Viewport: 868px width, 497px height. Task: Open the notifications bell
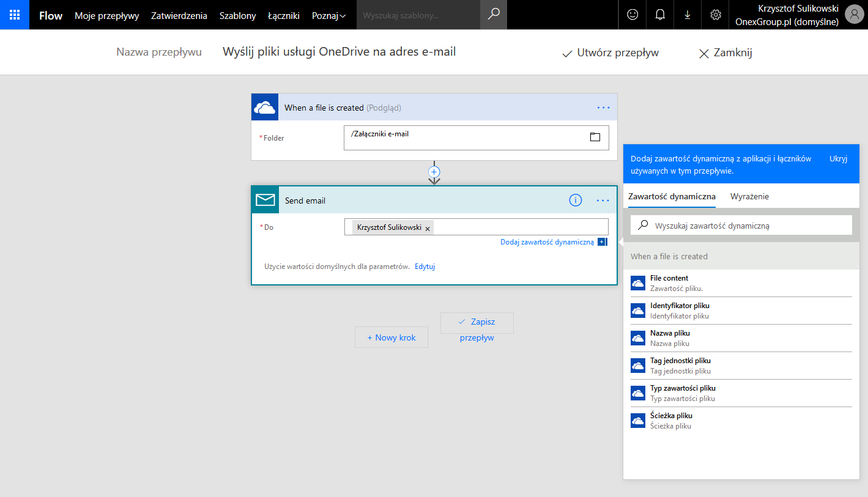pos(660,15)
